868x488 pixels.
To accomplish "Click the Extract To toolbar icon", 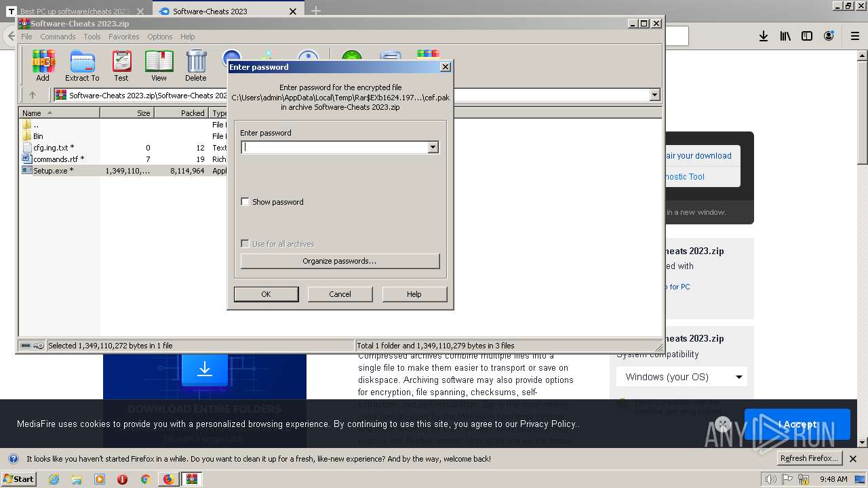I will 82,66.
